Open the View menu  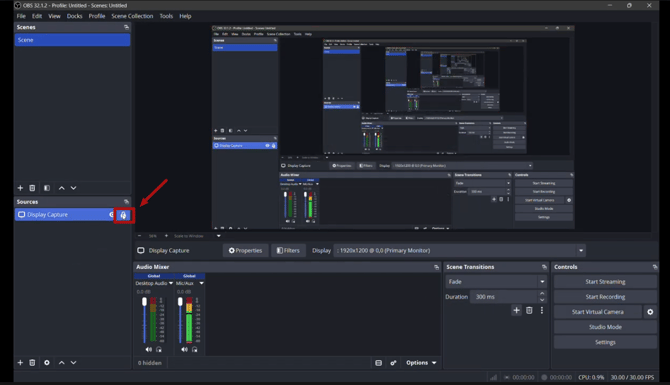pyautogui.click(x=54, y=16)
